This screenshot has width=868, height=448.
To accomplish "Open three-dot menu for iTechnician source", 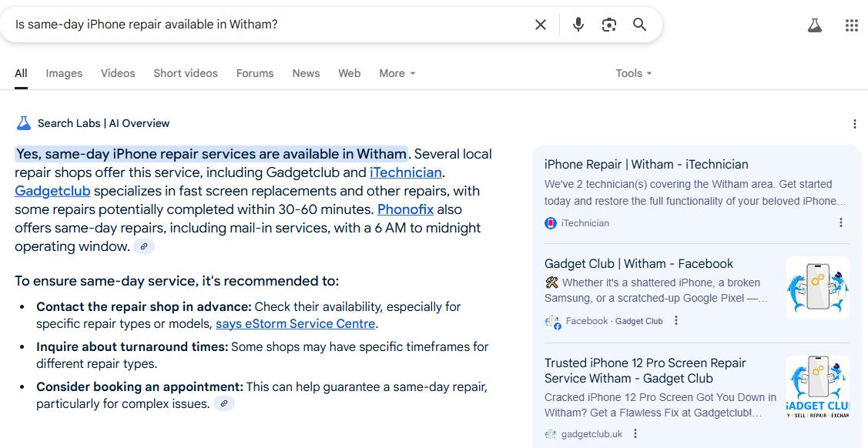I will point(841,223).
